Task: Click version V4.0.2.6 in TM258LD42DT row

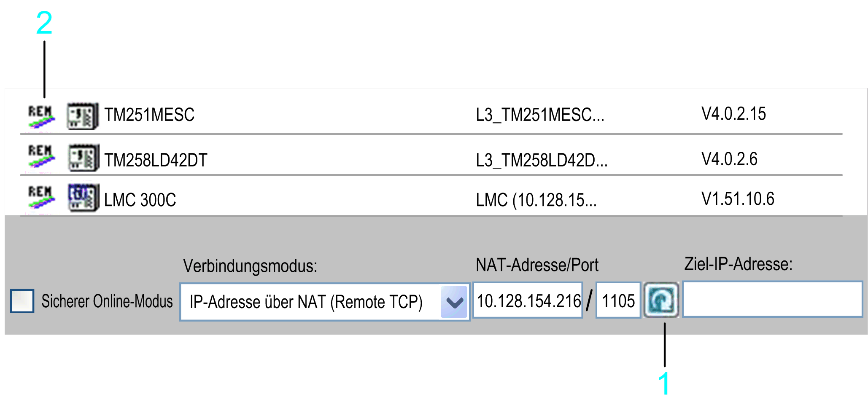Action: (x=729, y=159)
